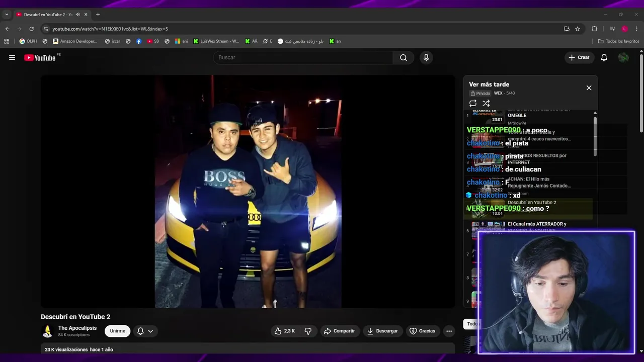Open the YouTube hamburger guide menu
The height and width of the screenshot is (362, 644).
click(x=12, y=58)
